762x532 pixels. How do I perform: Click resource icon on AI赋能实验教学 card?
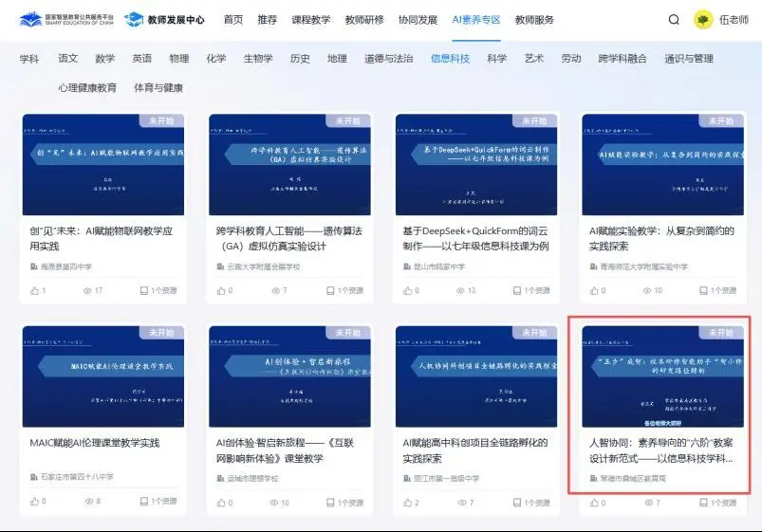(x=703, y=290)
